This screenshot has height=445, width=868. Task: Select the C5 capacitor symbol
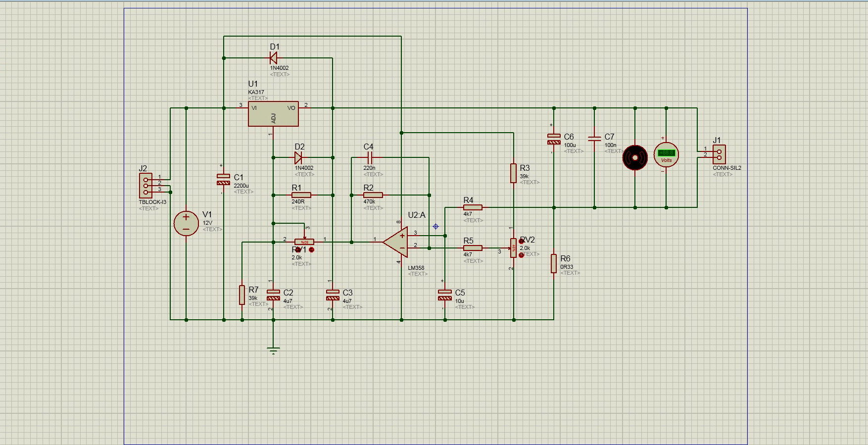pos(445,295)
